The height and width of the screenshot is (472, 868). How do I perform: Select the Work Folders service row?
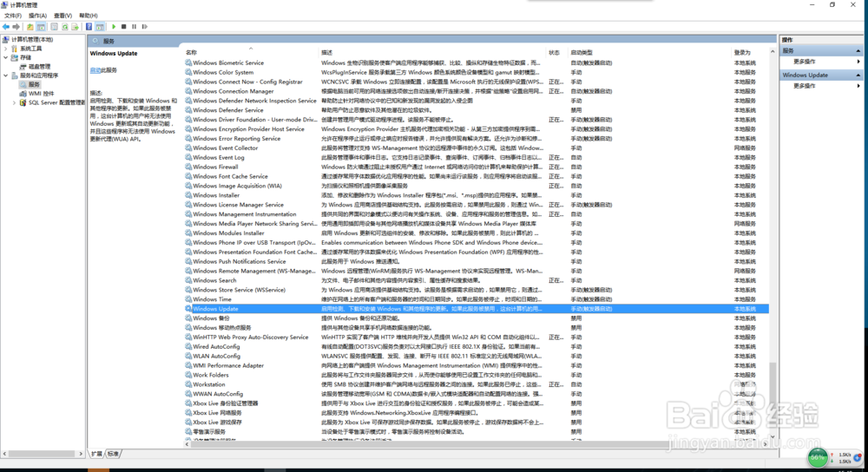tap(477, 375)
